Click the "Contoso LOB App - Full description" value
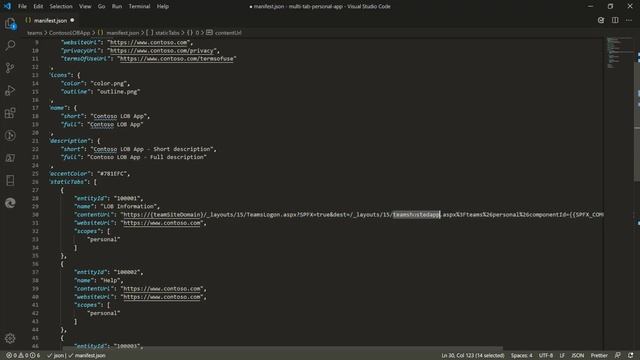640x360 pixels. point(147,157)
